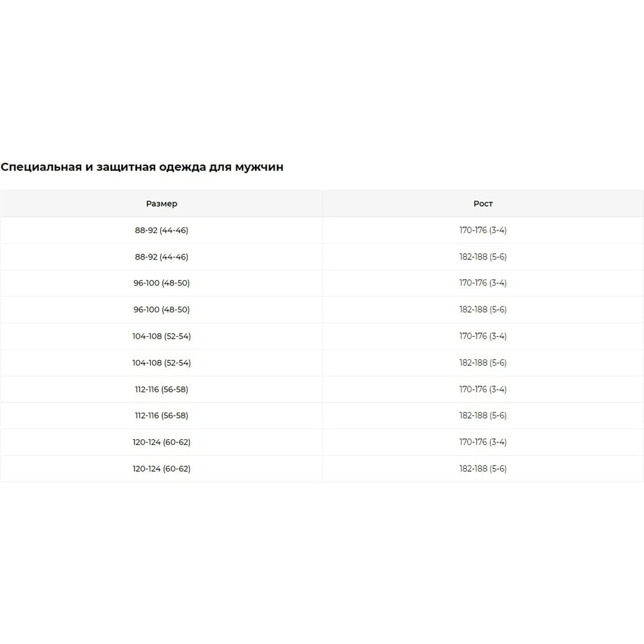Click height 182-188 (5-6) for size 112-116

coord(482,416)
